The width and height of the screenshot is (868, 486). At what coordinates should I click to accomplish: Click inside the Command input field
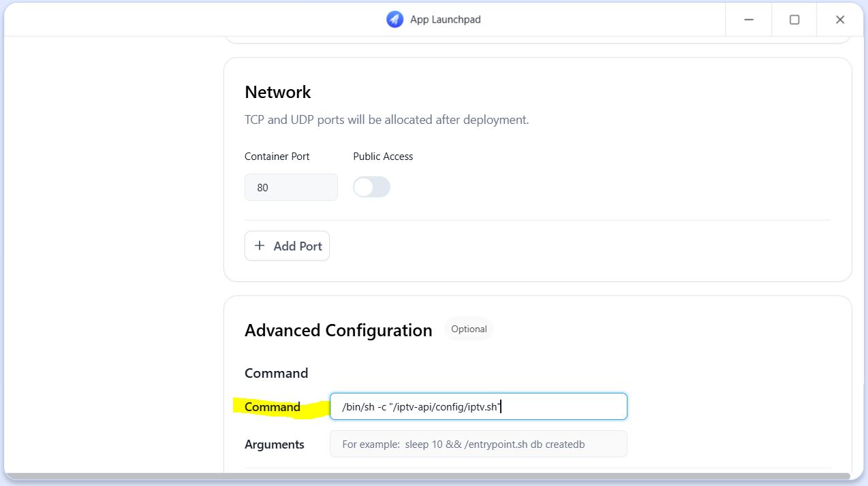tap(478, 407)
